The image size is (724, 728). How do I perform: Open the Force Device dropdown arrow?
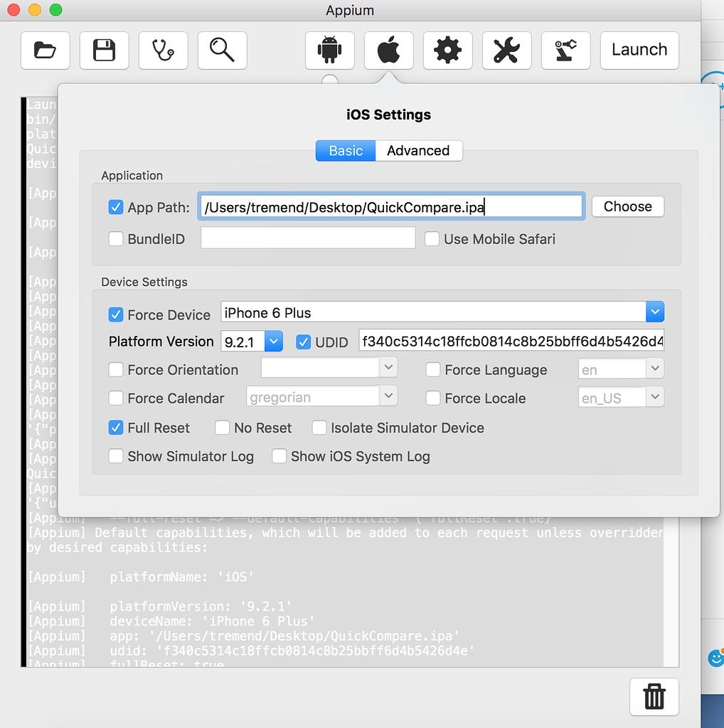tap(655, 312)
